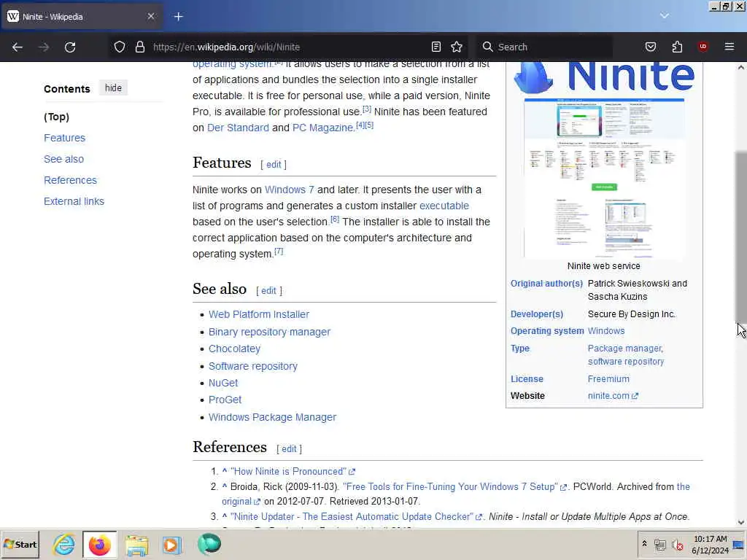Click citation footnote [6]

click(335, 219)
